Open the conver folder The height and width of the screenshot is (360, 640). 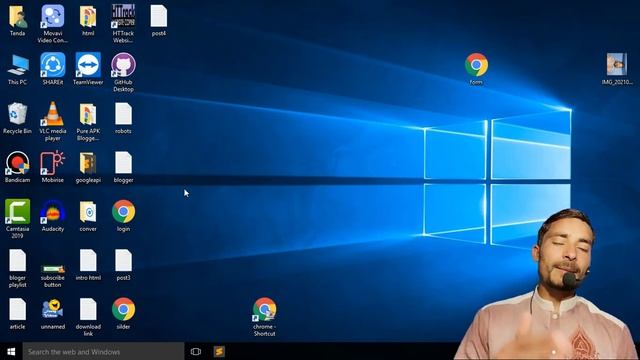click(88, 211)
